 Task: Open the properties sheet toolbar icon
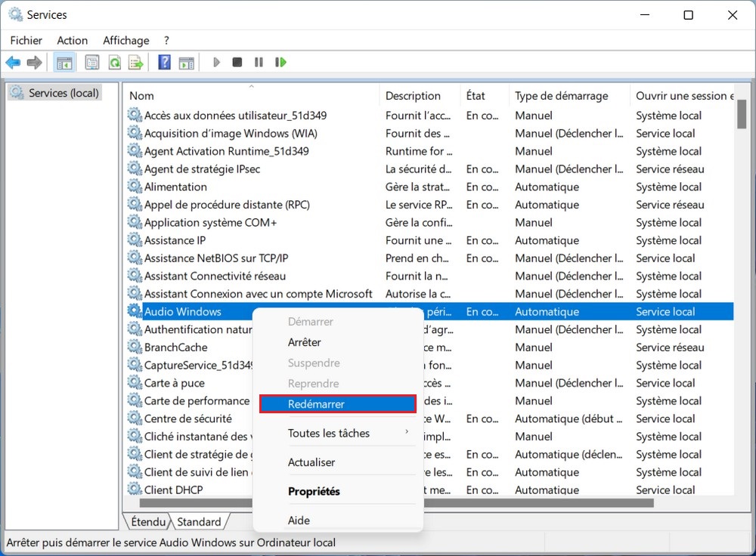point(92,62)
